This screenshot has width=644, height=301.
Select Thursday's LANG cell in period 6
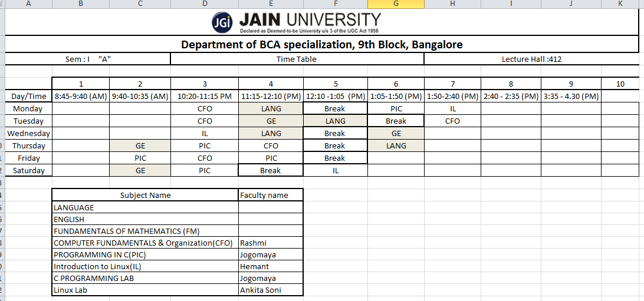point(396,145)
